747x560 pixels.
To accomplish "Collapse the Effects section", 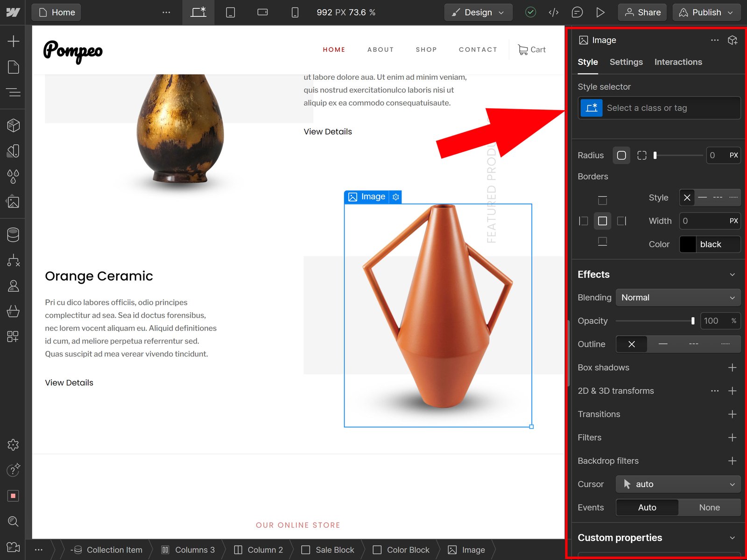I will 732,274.
